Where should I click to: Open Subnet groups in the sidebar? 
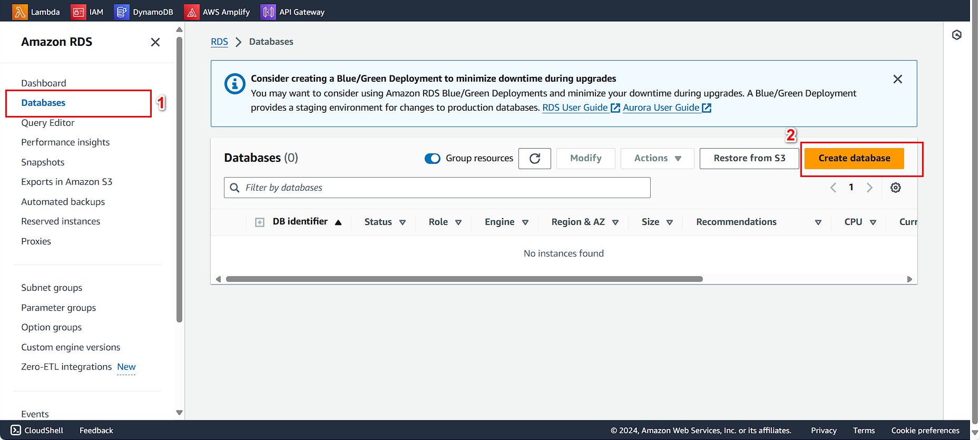[52, 288]
